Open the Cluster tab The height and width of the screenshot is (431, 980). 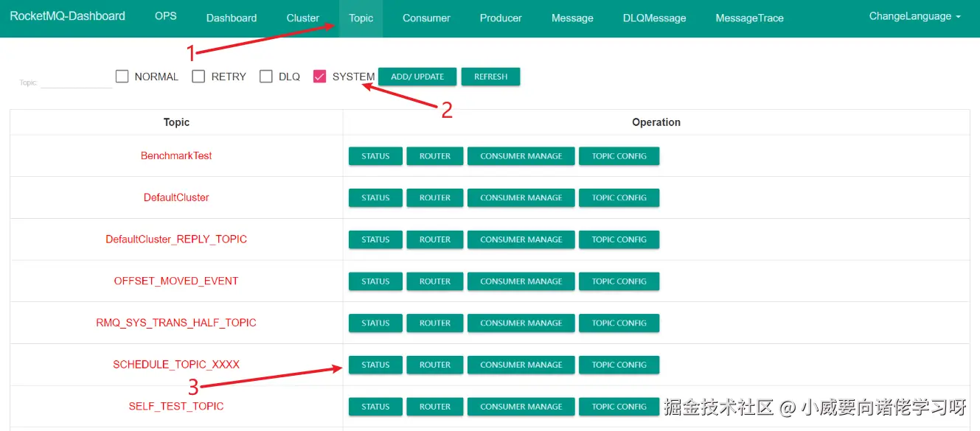302,18
